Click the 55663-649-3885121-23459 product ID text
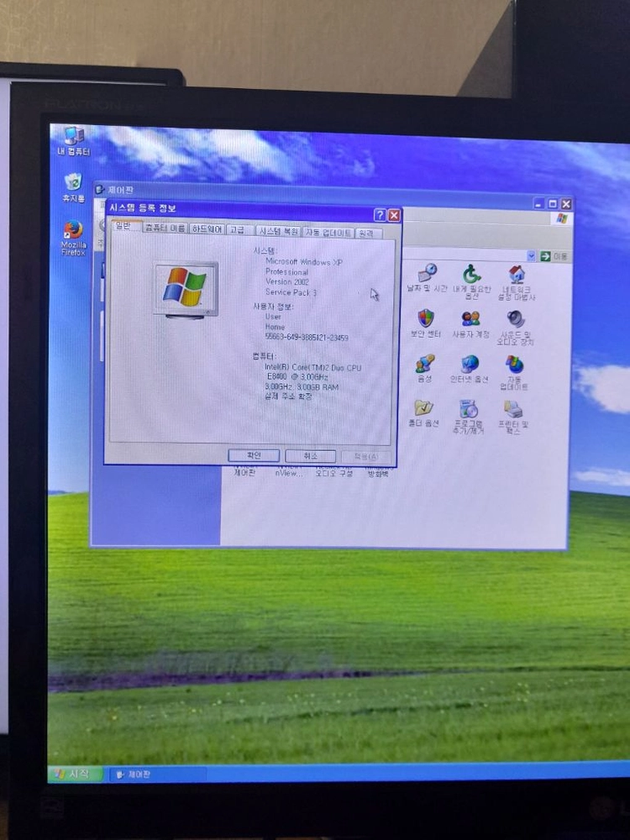The height and width of the screenshot is (840, 630). pyautogui.click(x=307, y=338)
